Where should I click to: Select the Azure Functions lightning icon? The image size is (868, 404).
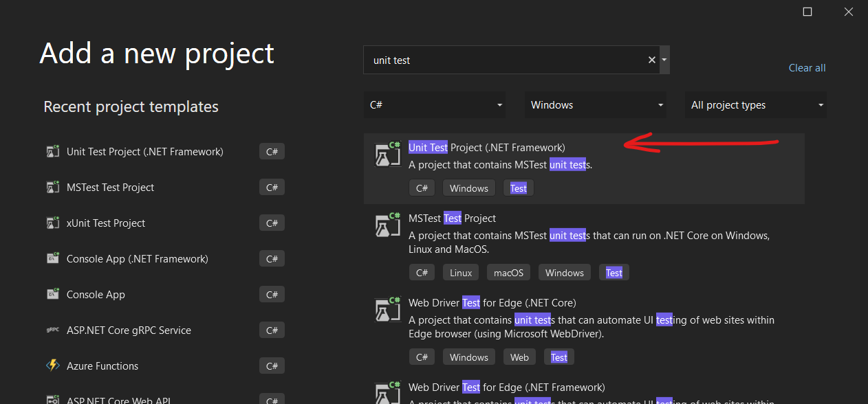click(x=53, y=366)
